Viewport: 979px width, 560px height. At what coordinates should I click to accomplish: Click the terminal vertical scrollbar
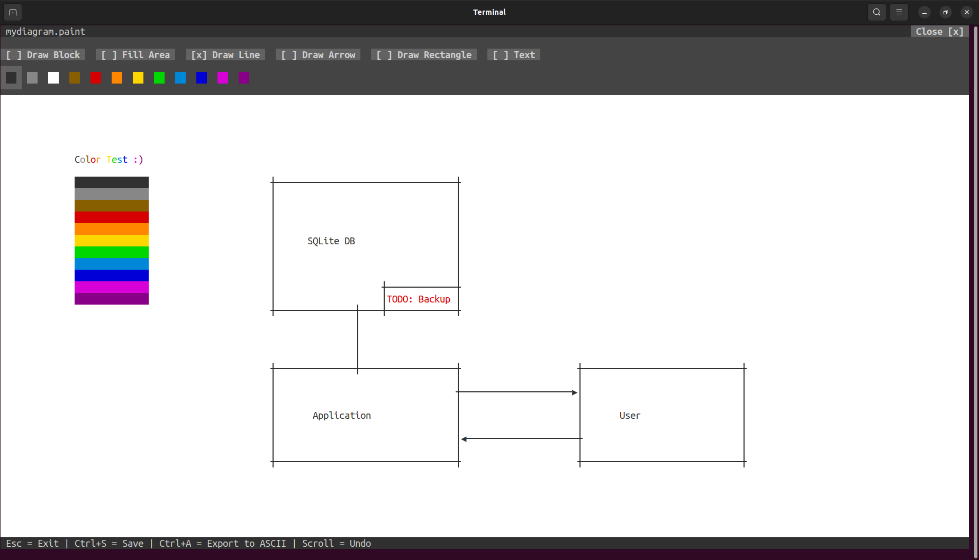pyautogui.click(x=975, y=291)
